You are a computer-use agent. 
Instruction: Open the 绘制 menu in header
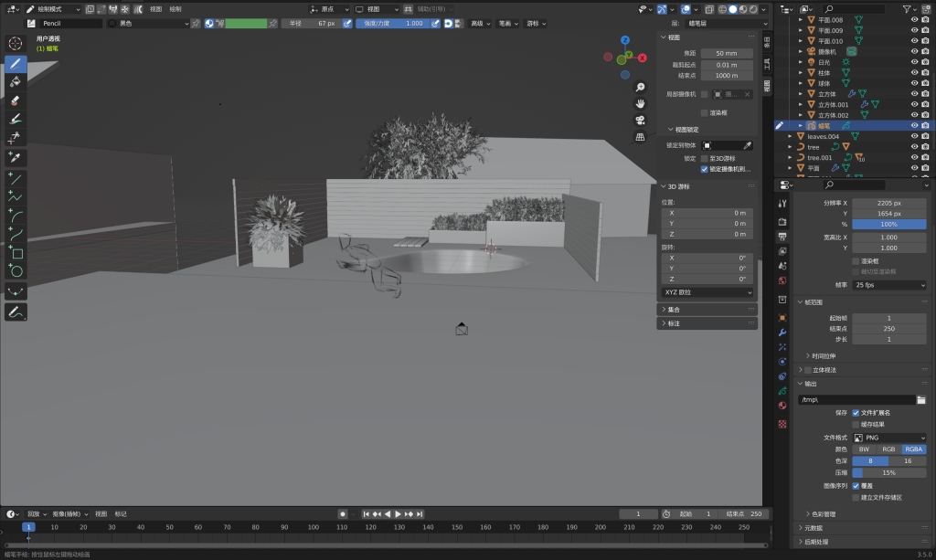pyautogui.click(x=175, y=9)
